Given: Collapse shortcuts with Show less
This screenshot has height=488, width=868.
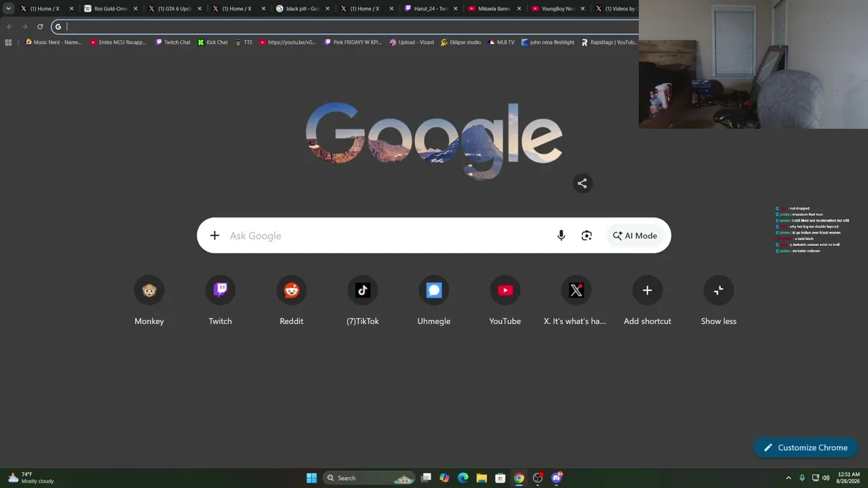Looking at the screenshot, I should [719, 302].
